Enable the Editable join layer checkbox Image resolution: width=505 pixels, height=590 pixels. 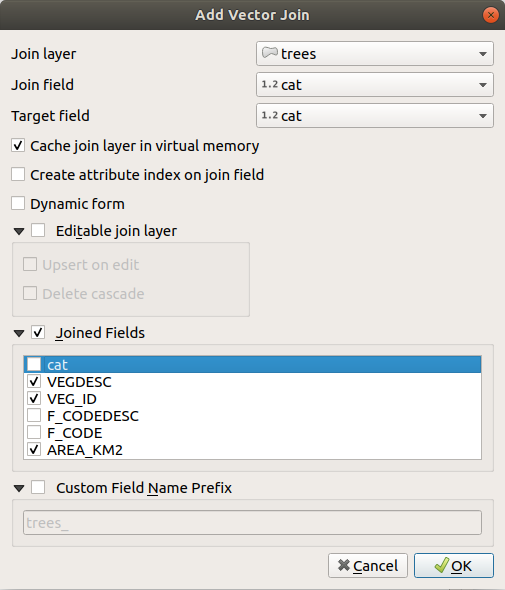38,230
